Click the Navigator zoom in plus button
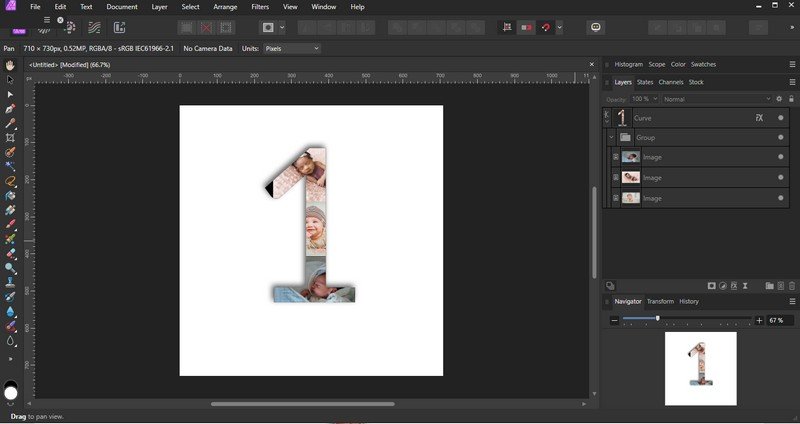The image size is (800, 424). tap(759, 320)
